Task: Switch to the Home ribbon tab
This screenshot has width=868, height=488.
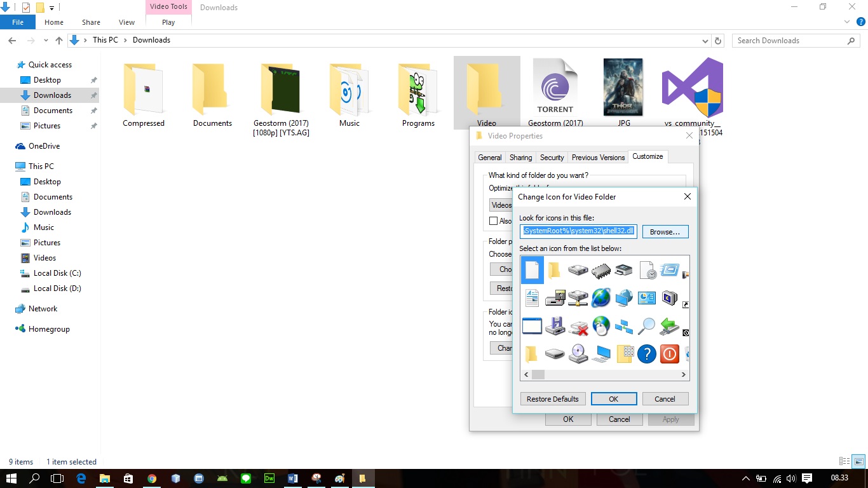Action: pyautogui.click(x=54, y=22)
